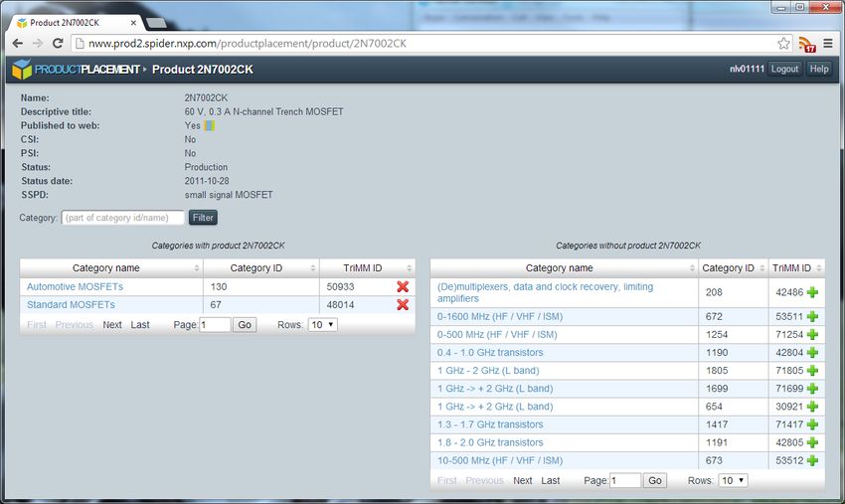Add product to 10-500 MHz category
This screenshot has height=504, width=845.
point(812,460)
